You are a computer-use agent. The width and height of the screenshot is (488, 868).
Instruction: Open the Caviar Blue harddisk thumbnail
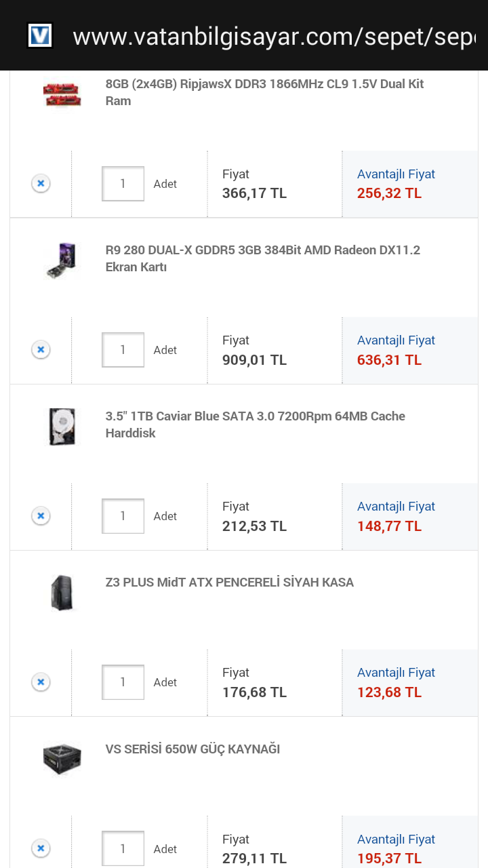[62, 426]
